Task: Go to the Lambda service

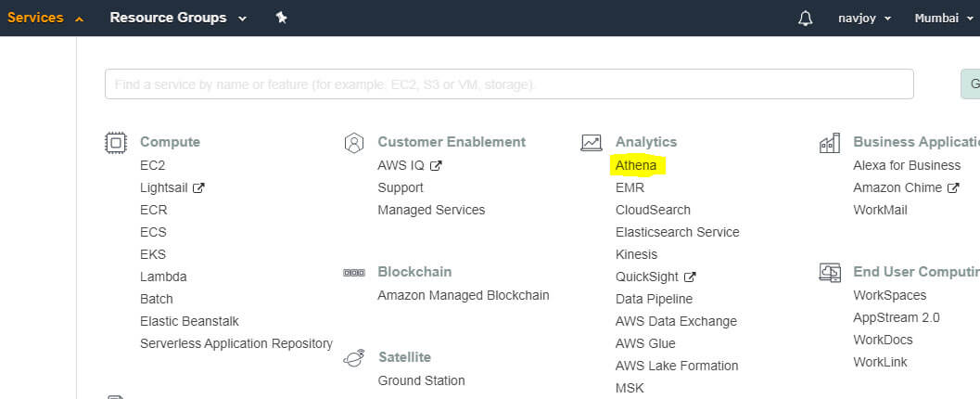Action: tap(163, 277)
